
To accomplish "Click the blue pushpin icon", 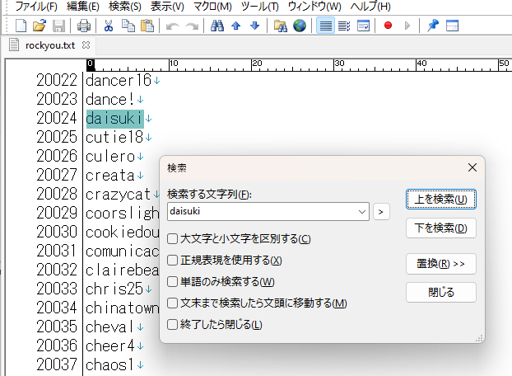I will pyautogui.click(x=433, y=26).
